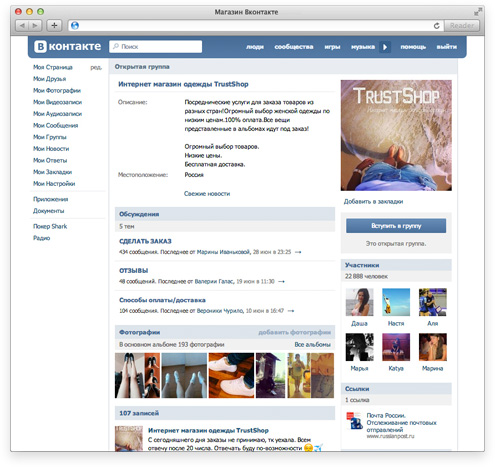Open Радио in sidebar

click(41, 238)
